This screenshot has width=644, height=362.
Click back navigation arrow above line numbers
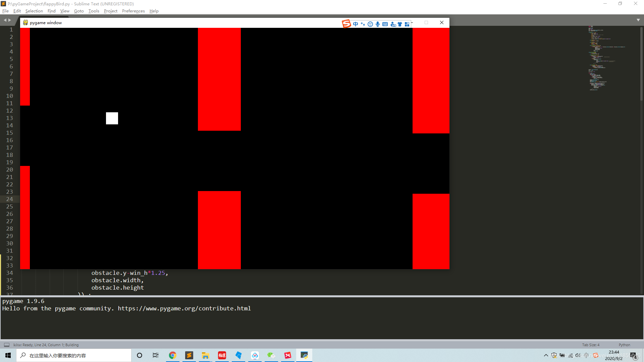5,20
